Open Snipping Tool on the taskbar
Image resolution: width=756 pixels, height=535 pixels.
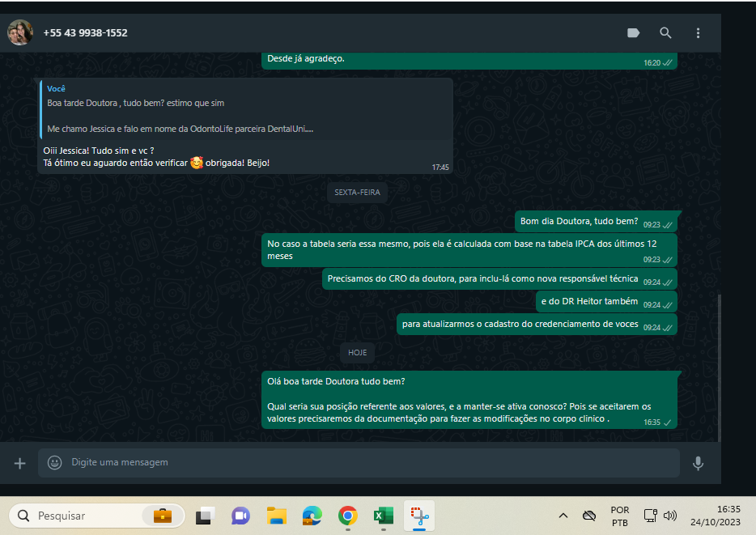pos(419,516)
